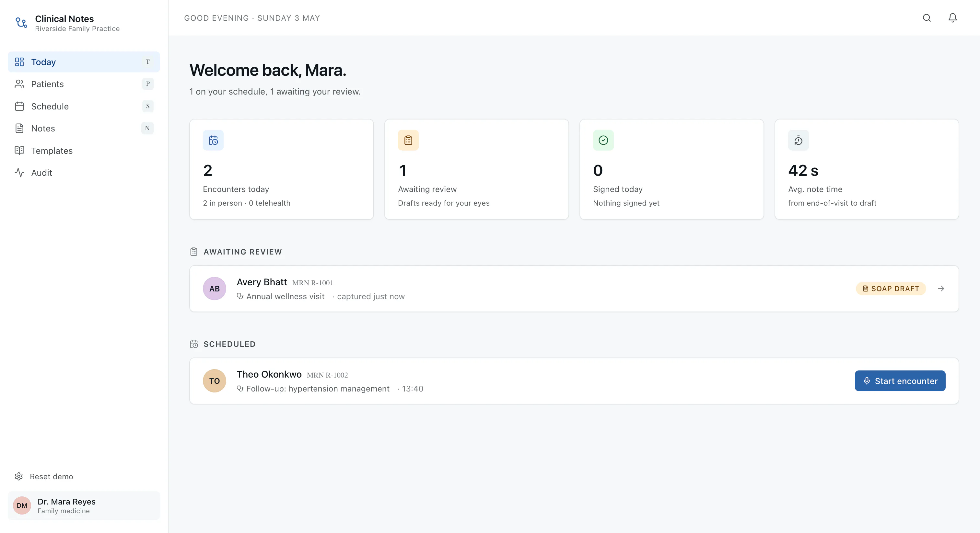The height and width of the screenshot is (533, 980).
Task: Click Annual wellness visit text
Action: (285, 297)
